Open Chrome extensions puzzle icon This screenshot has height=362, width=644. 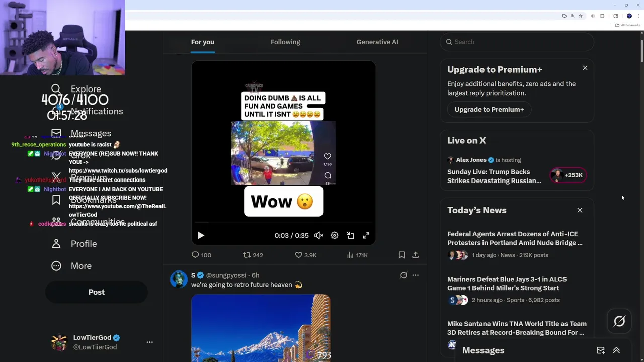pos(602,16)
